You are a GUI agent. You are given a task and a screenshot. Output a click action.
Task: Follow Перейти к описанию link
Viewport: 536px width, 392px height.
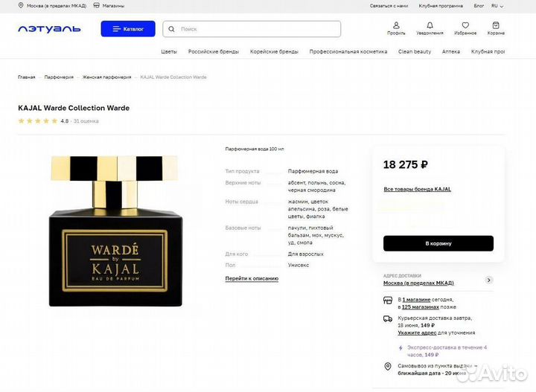click(252, 279)
